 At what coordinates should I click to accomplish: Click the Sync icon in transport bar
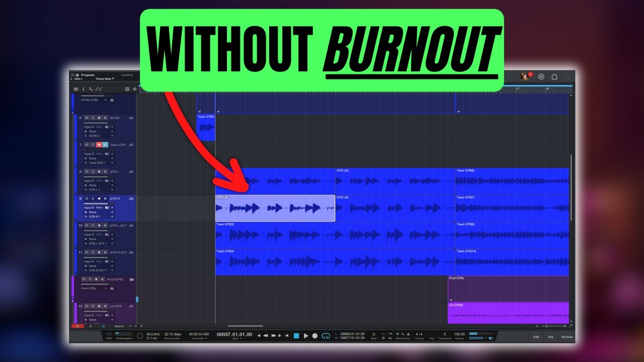coord(374,334)
